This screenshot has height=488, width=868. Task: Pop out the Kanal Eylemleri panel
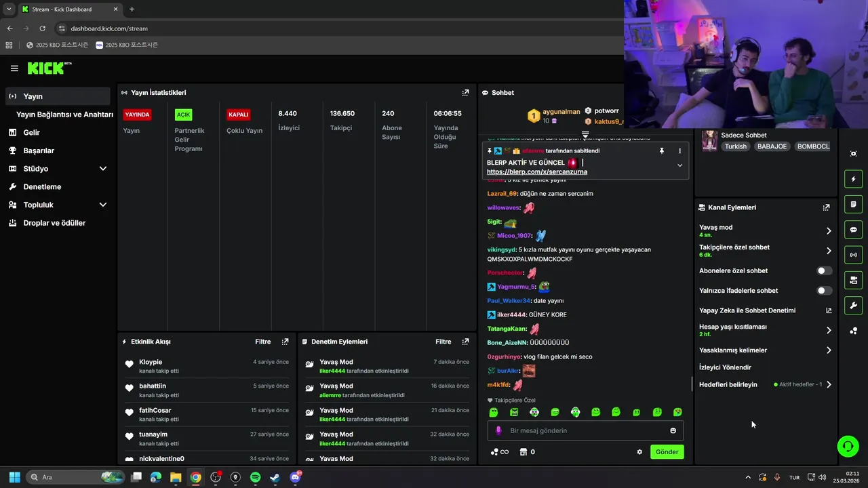(826, 207)
